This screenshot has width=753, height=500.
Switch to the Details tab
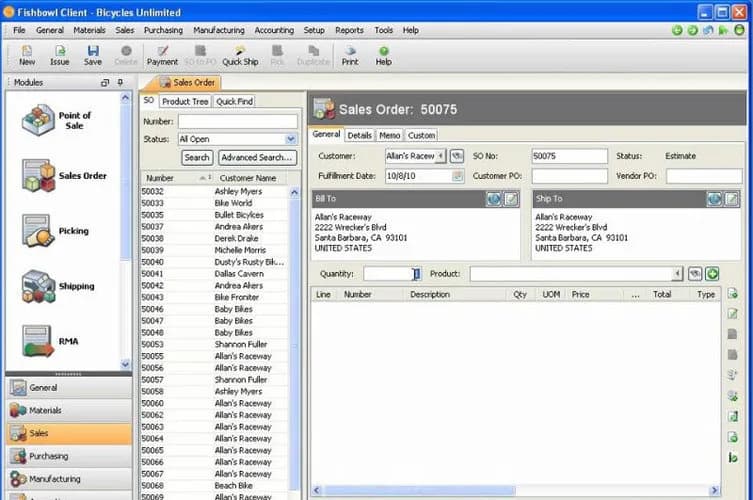[359, 135]
